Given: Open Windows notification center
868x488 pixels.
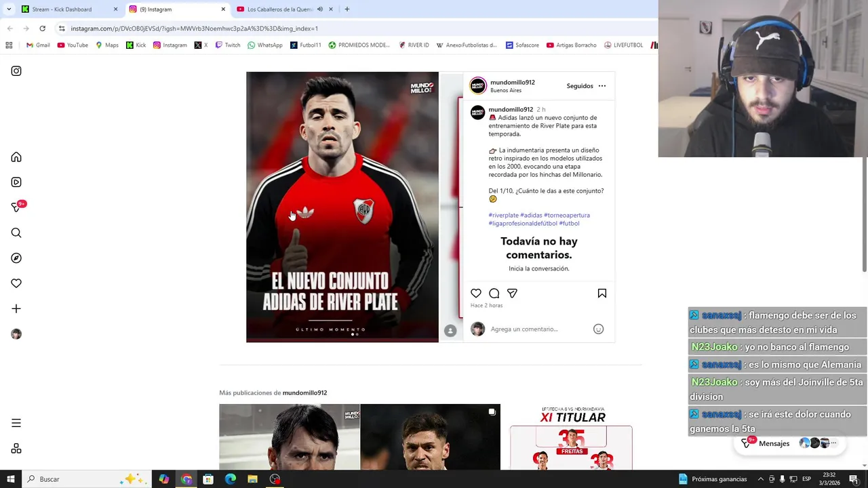Looking at the screenshot, I should point(854,479).
